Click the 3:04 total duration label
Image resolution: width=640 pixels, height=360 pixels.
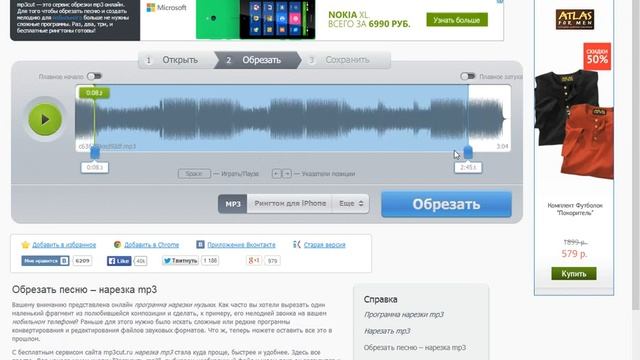coord(502,146)
